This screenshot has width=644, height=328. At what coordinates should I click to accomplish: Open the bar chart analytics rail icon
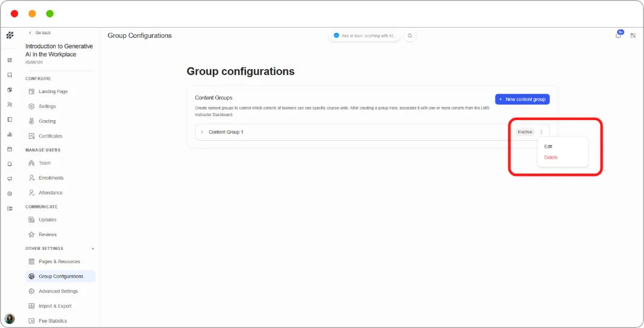tap(10, 134)
